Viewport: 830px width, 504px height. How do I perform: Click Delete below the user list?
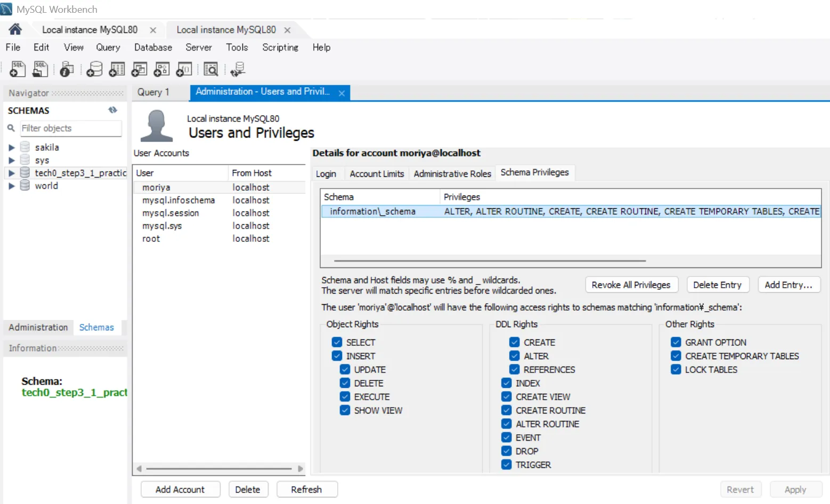pos(248,489)
